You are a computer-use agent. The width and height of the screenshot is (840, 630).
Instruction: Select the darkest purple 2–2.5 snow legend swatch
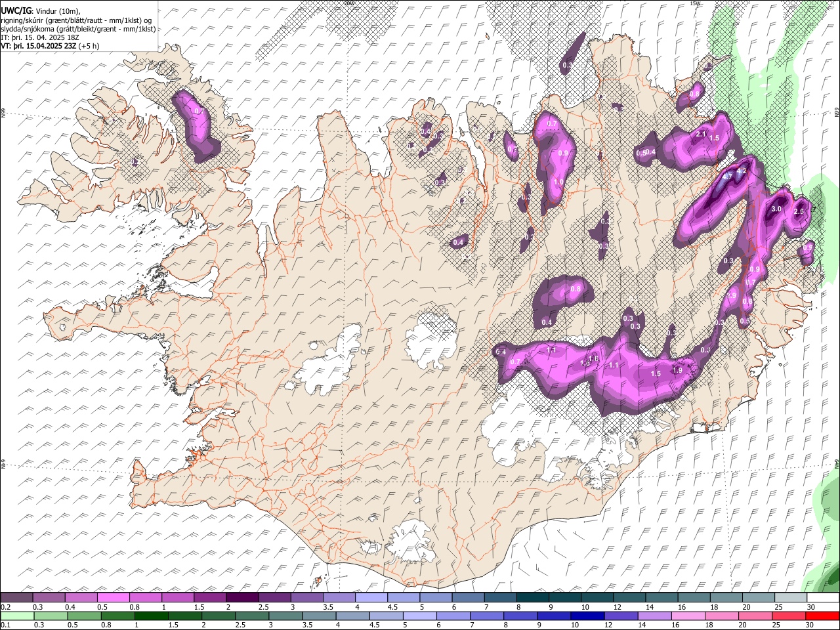pyautogui.click(x=242, y=598)
